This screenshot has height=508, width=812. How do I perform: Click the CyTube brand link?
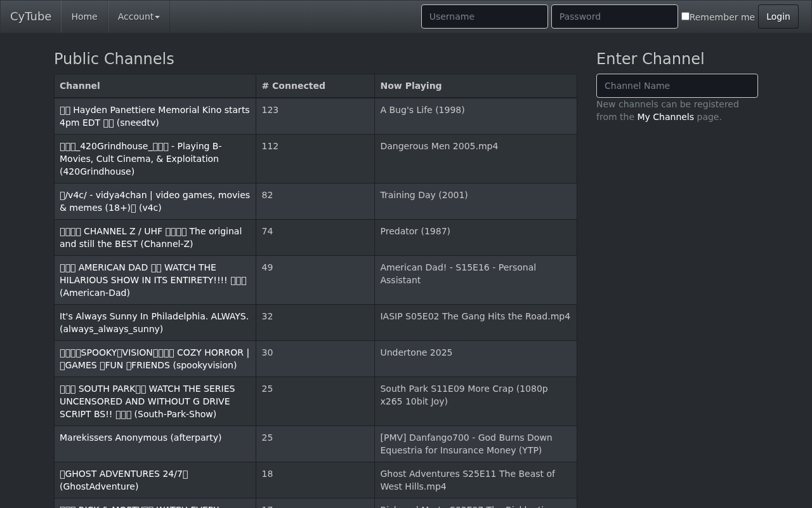click(x=30, y=17)
